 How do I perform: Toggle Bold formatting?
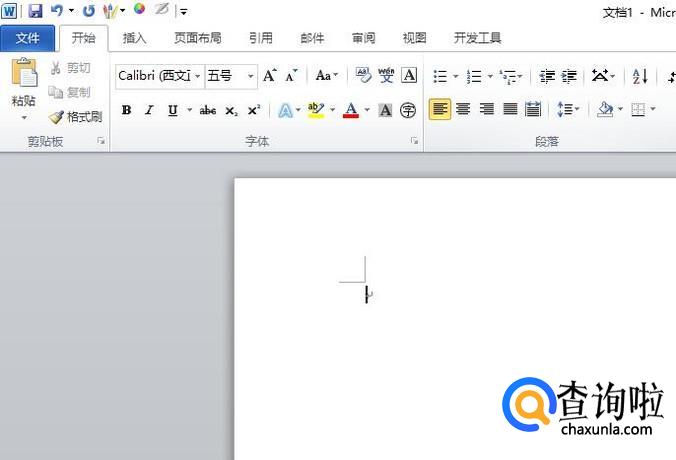coord(126,110)
